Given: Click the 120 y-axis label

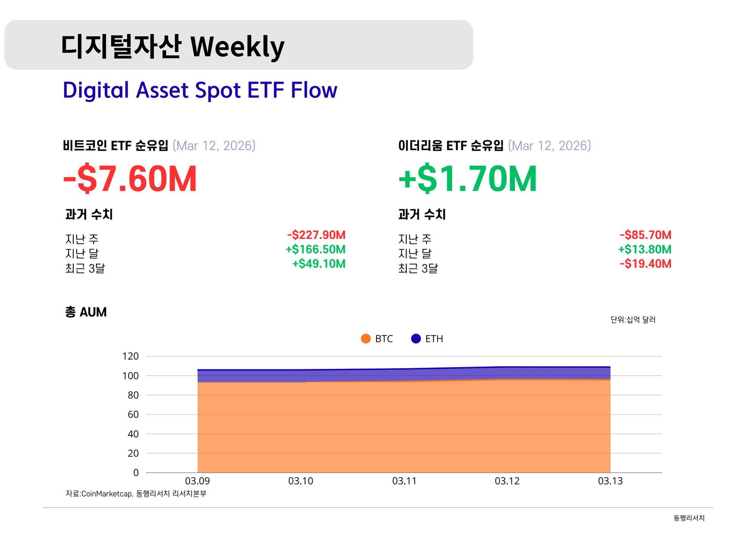Looking at the screenshot, I should point(130,356).
